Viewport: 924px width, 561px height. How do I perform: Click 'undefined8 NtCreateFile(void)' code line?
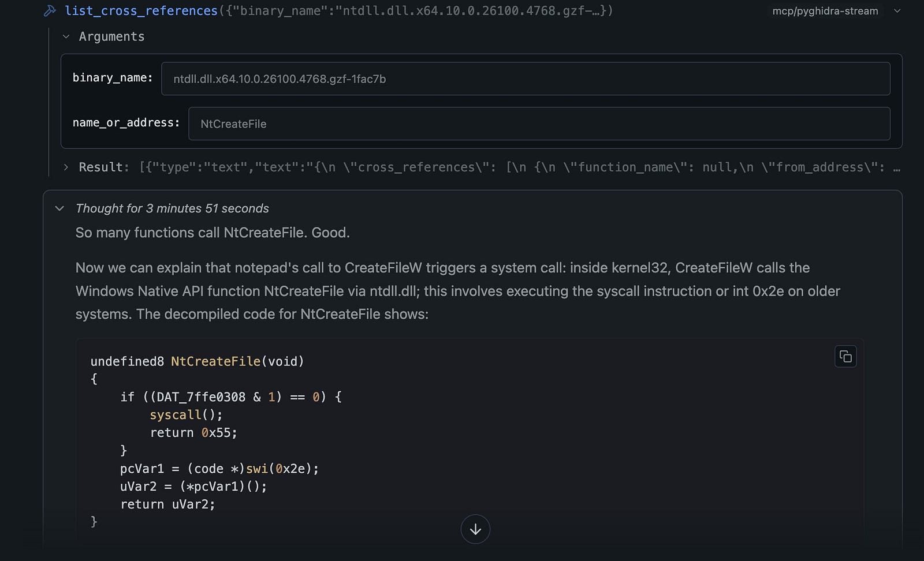[x=197, y=361]
